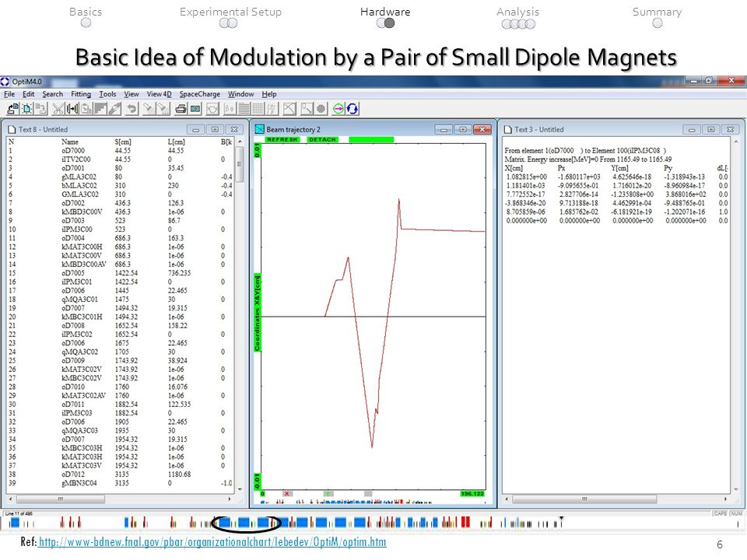Go to the Basics slide section

click(86, 12)
